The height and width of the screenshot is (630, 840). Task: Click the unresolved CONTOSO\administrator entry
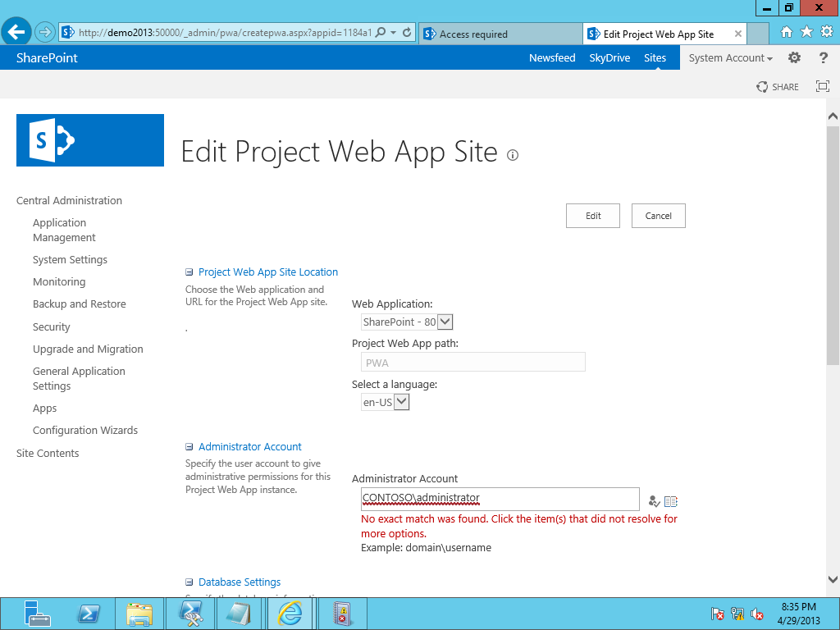[421, 498]
